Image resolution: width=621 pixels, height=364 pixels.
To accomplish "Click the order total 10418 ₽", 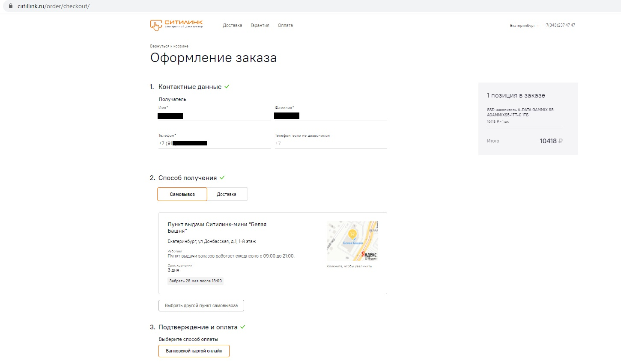I will (551, 141).
